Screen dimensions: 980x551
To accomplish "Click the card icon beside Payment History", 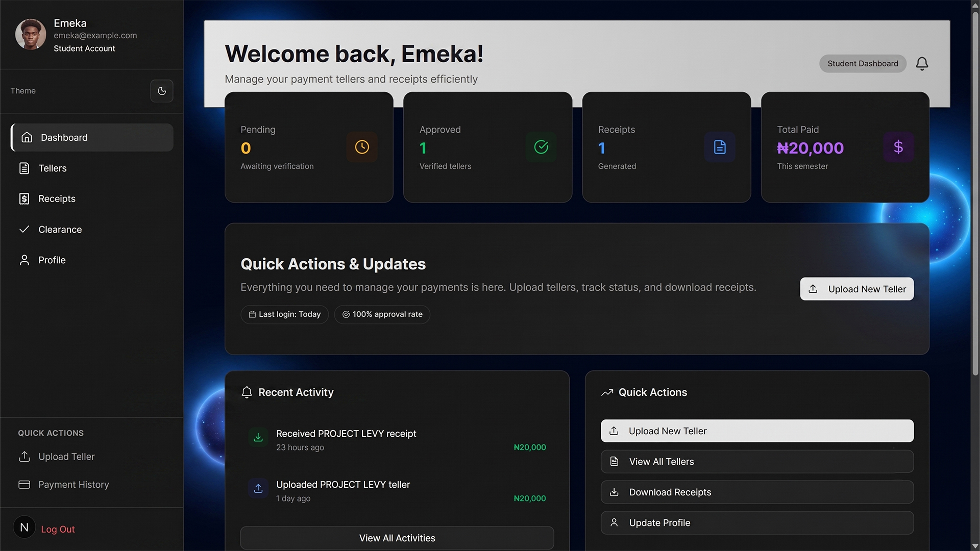I will pos(24,485).
